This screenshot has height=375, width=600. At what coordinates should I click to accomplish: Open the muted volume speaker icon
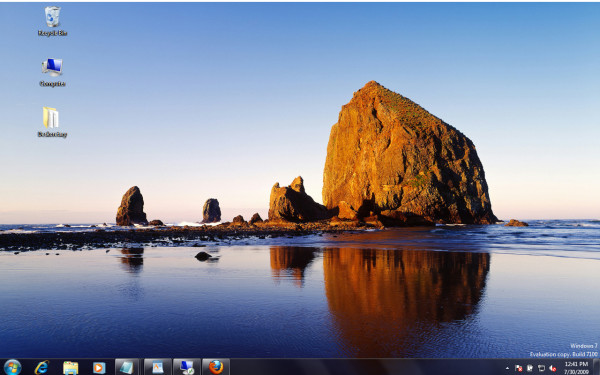[552, 368]
